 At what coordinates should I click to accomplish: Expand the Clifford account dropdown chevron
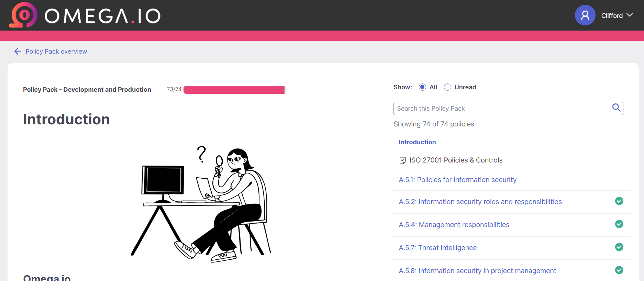coord(630,15)
